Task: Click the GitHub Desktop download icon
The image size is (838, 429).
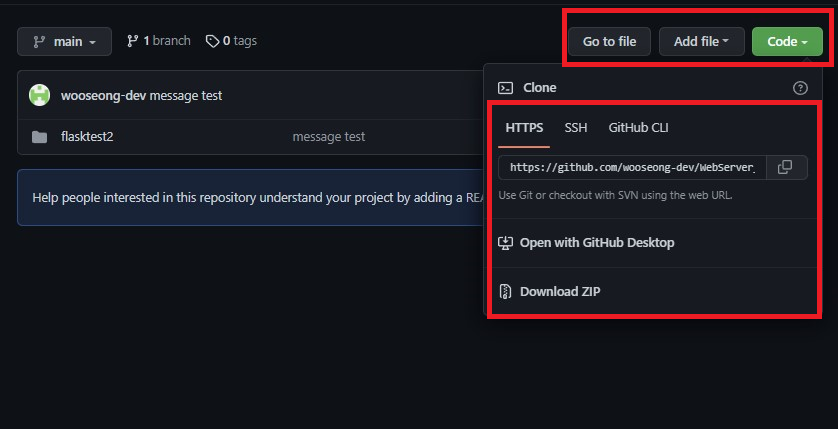Action: 505,243
